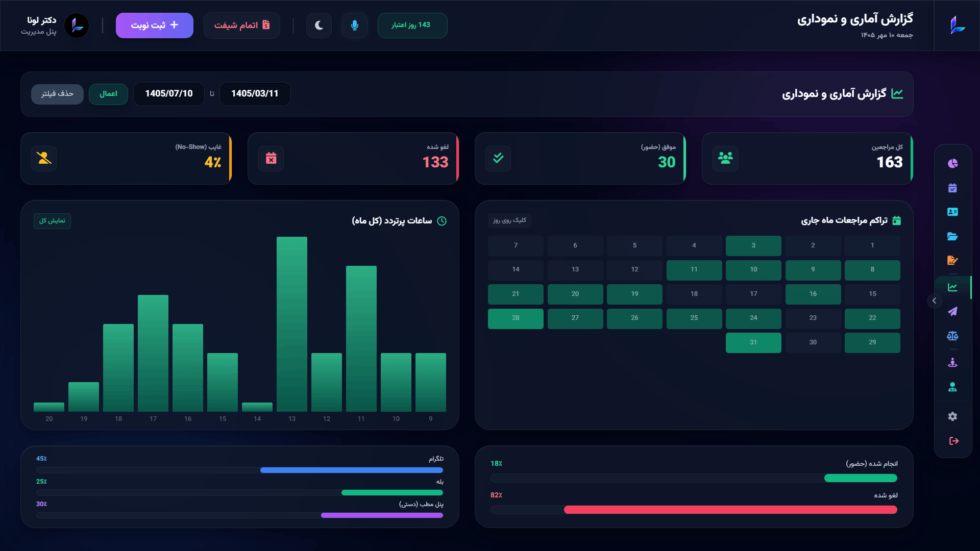Click the red لغو شده progress bar
980x551 pixels.
click(x=730, y=510)
